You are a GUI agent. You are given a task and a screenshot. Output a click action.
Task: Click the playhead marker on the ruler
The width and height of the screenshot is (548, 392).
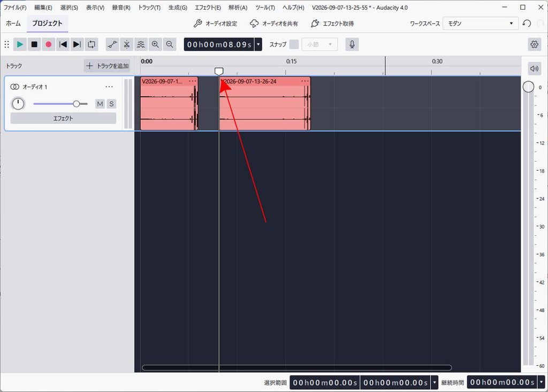point(219,71)
